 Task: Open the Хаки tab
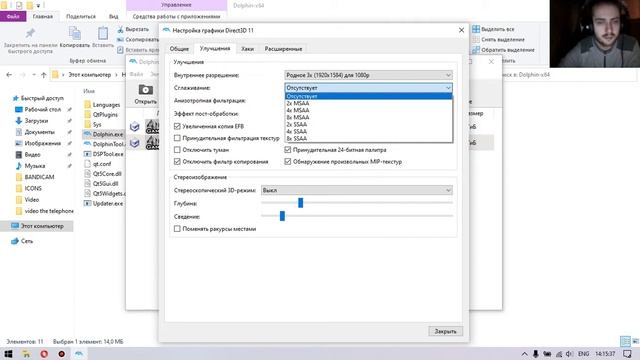coord(247,49)
